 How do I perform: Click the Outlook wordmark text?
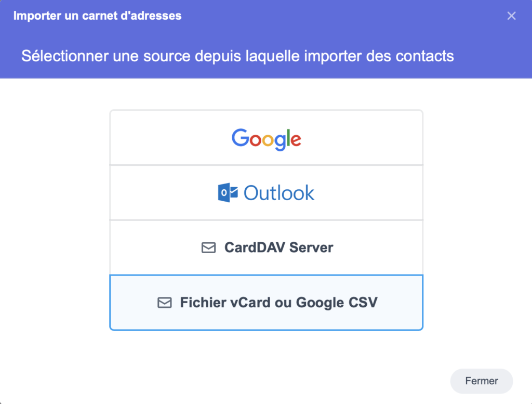click(x=279, y=193)
